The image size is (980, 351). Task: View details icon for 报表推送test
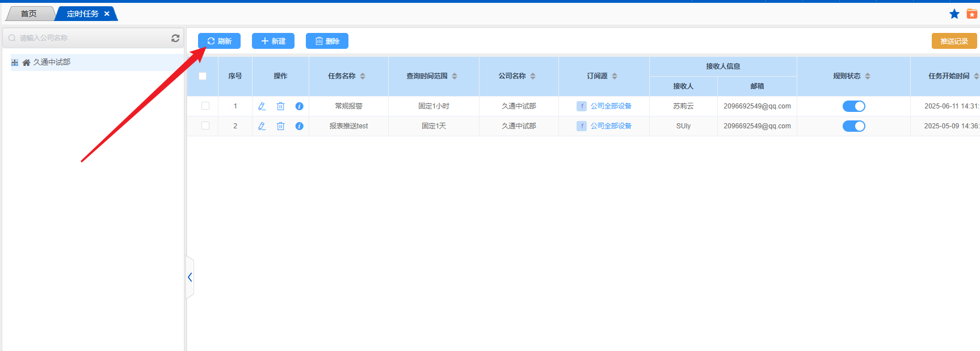[299, 126]
